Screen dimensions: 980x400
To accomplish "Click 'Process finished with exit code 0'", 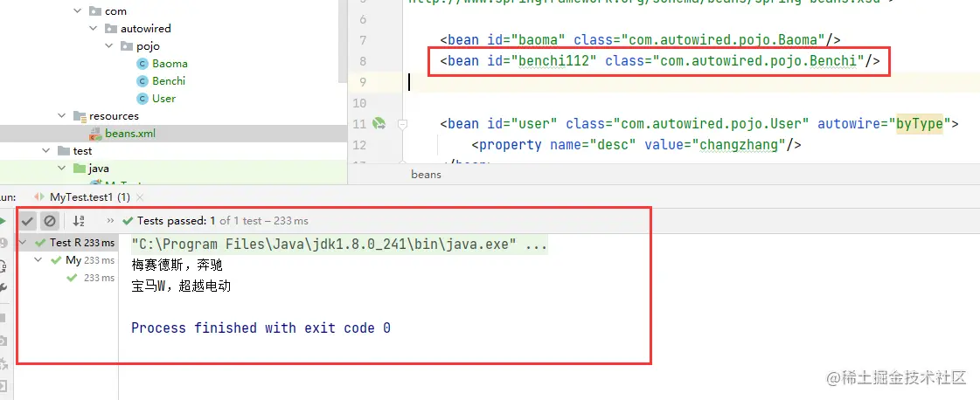I will coord(261,328).
